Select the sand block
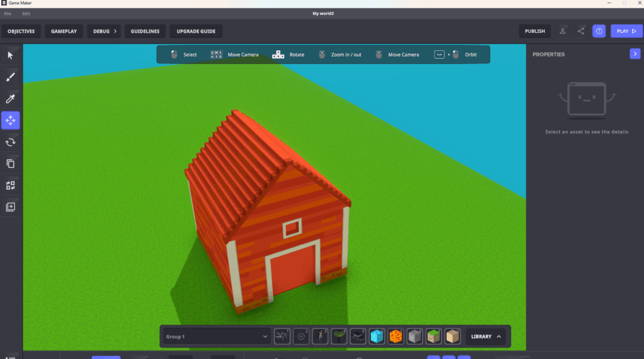Screen dimensions: 644x359 [x=452, y=336]
